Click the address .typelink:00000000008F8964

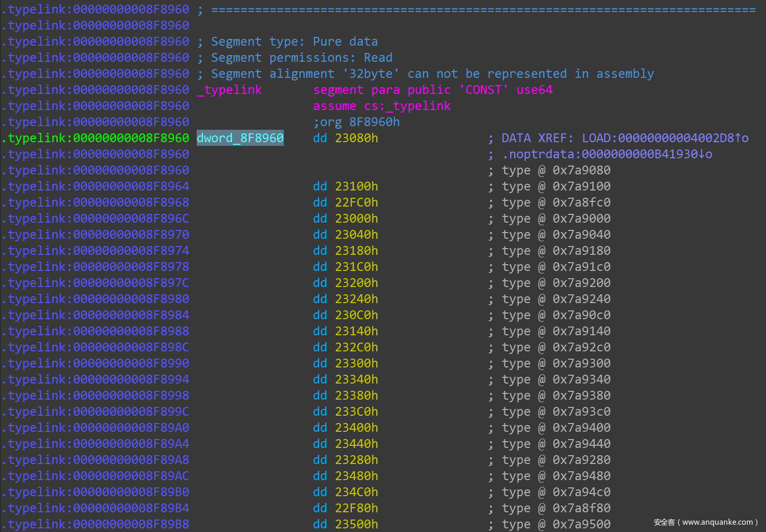point(96,186)
